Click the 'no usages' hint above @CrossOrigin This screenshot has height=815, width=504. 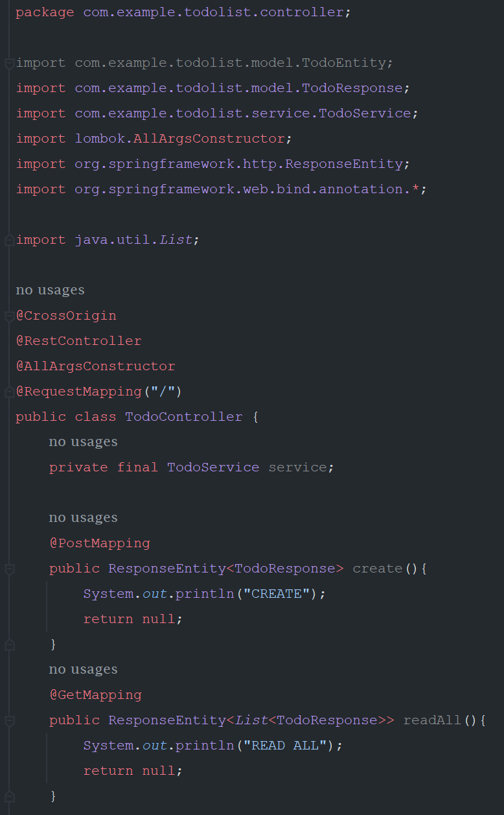tap(50, 290)
